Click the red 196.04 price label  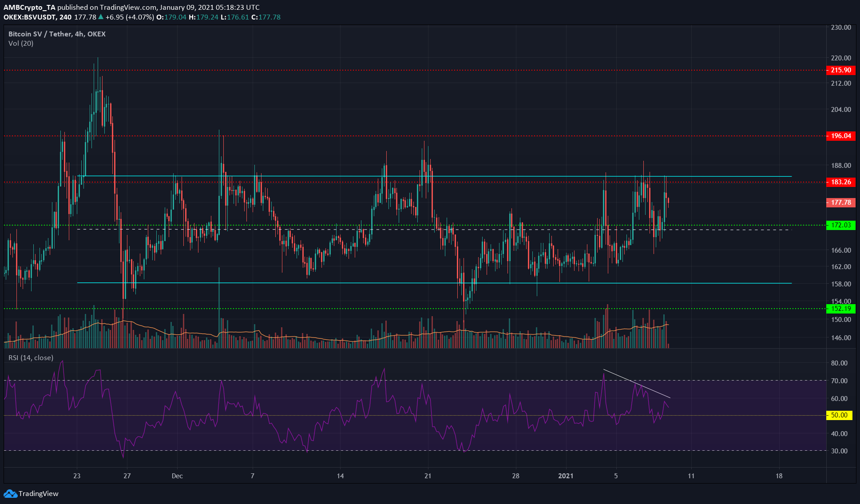(x=841, y=136)
